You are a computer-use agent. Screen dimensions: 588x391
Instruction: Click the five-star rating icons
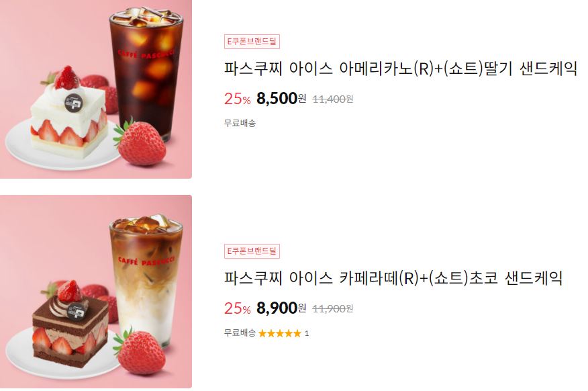pyautogui.click(x=280, y=333)
